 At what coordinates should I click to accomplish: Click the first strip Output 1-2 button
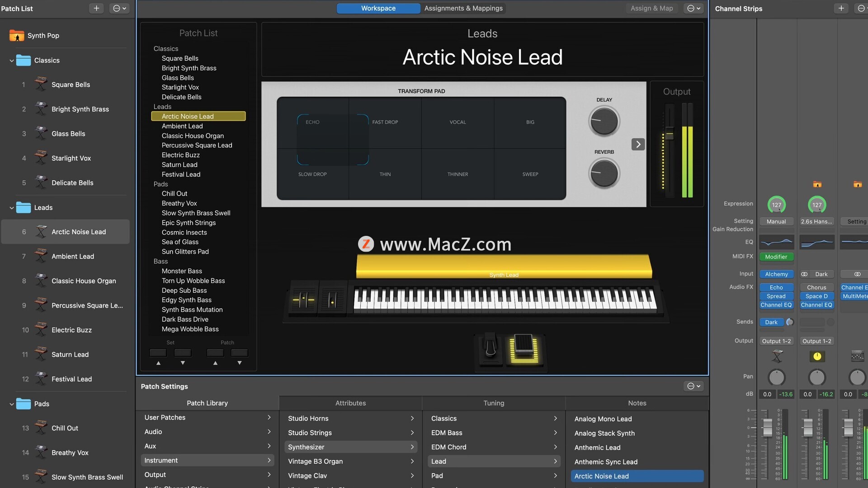coord(776,341)
